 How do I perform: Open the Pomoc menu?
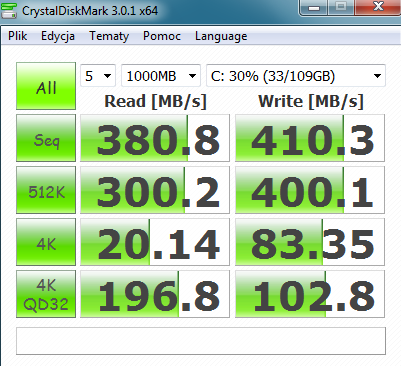coord(162,36)
